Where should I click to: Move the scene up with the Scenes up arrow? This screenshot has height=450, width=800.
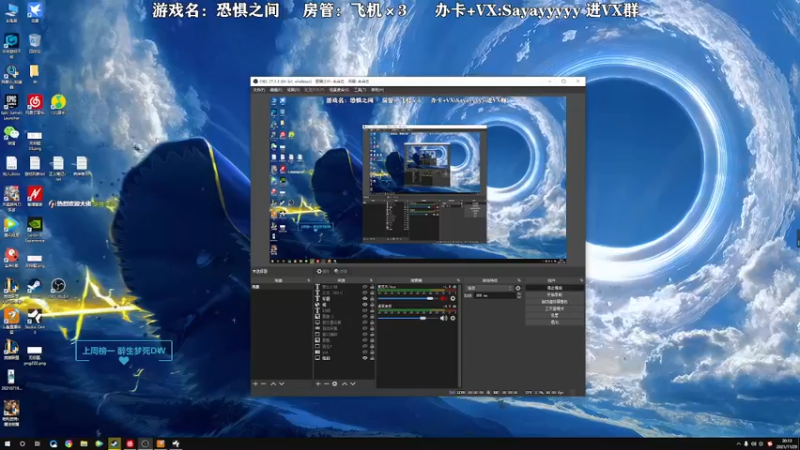(x=273, y=384)
